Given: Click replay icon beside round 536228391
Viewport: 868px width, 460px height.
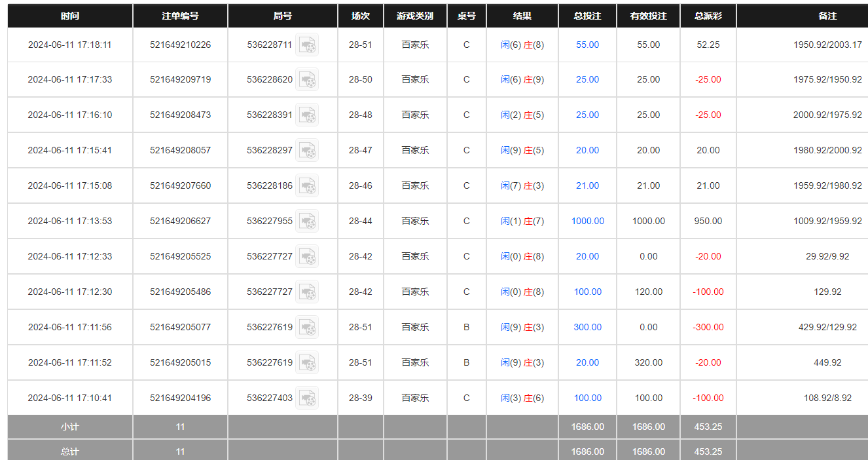Looking at the screenshot, I should coord(307,115).
